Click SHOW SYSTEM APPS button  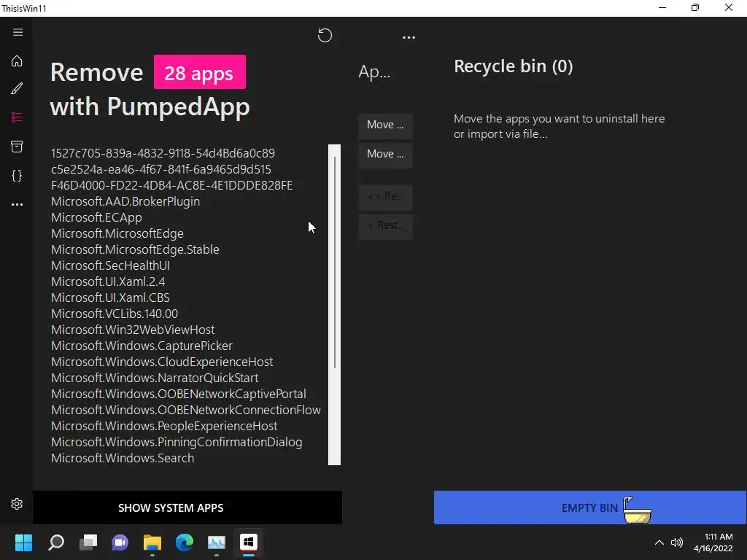point(187,507)
